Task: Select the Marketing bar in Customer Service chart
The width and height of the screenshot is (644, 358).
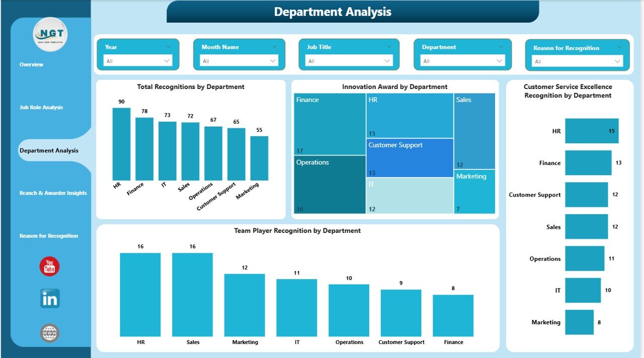Action: coord(579,322)
